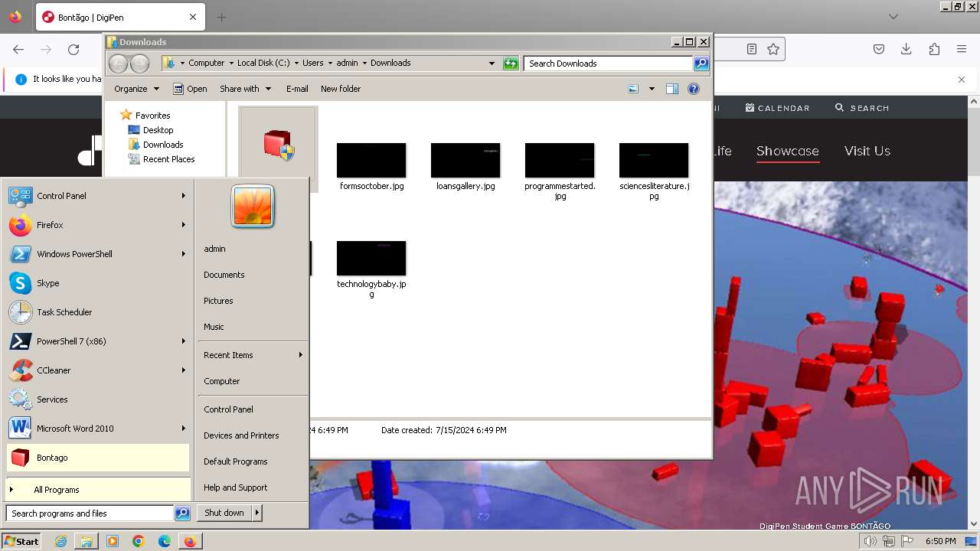Bookmark page with the star icon

773,49
